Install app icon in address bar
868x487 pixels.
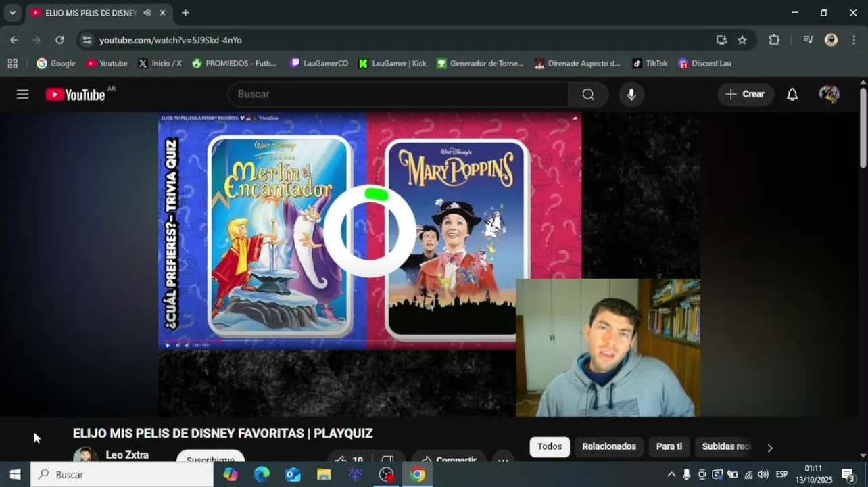click(721, 40)
